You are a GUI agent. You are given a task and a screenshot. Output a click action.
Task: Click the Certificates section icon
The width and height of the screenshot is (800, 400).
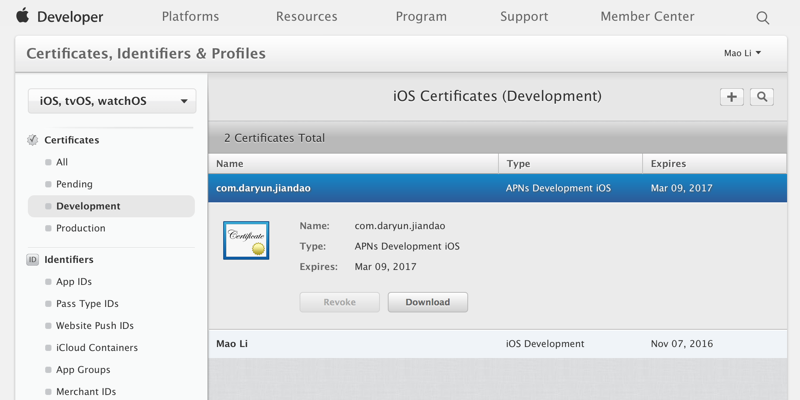(x=33, y=140)
